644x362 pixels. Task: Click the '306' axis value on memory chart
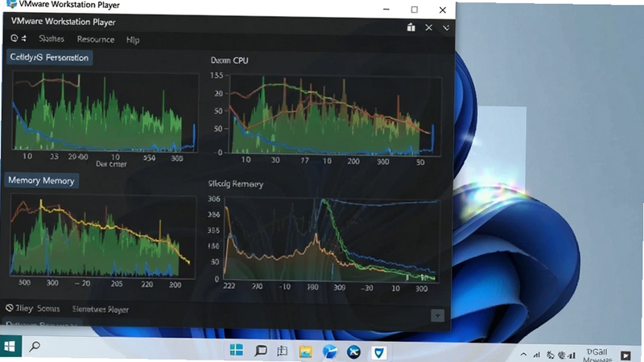(x=214, y=199)
